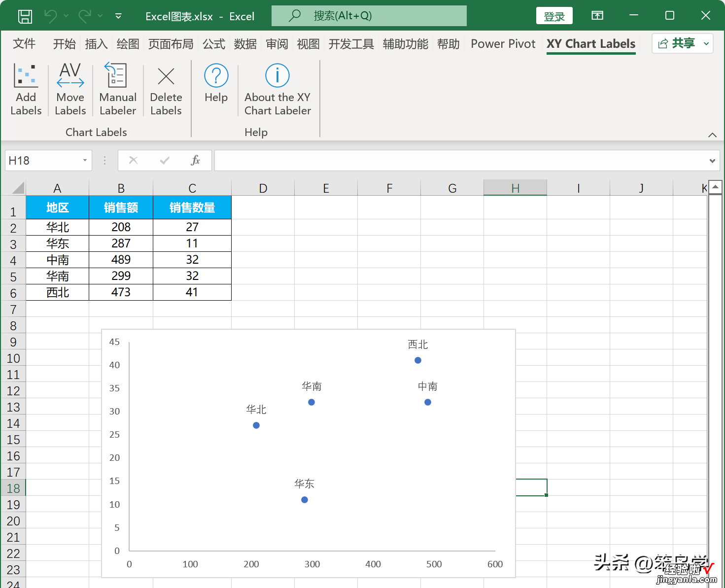
Task: Click the 华东 data point in chart
Action: [x=305, y=500]
